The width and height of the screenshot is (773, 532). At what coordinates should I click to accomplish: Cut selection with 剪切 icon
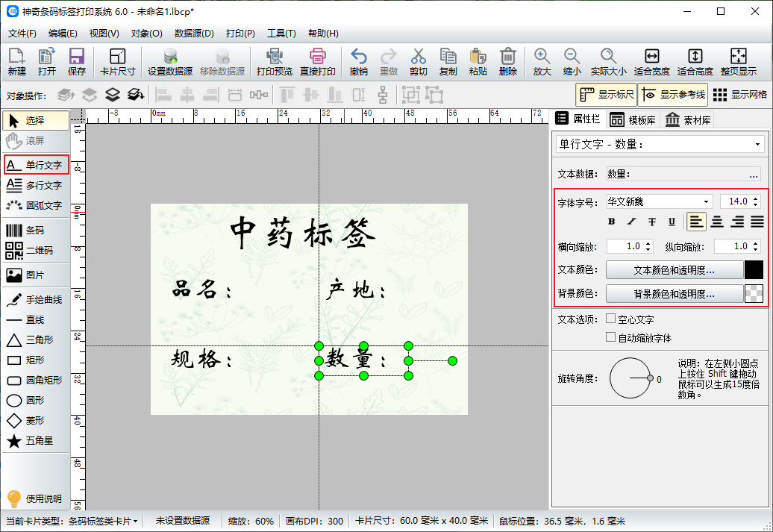pos(418,62)
